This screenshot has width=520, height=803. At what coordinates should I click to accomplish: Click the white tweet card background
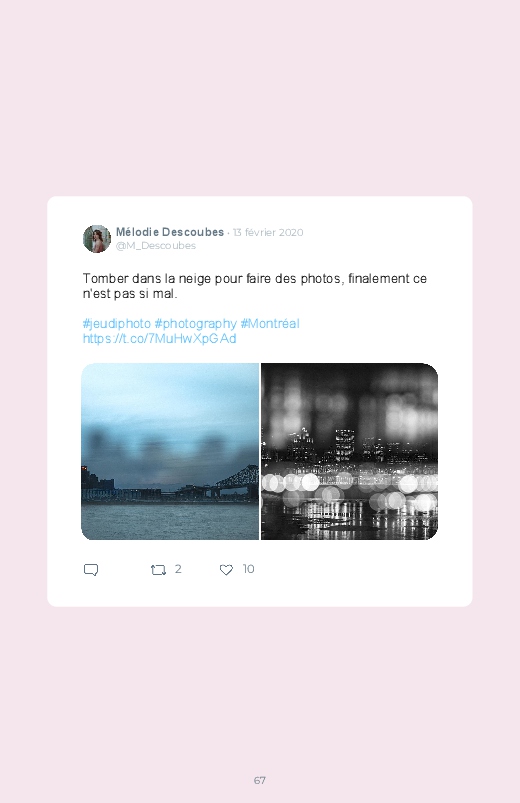pos(260,402)
